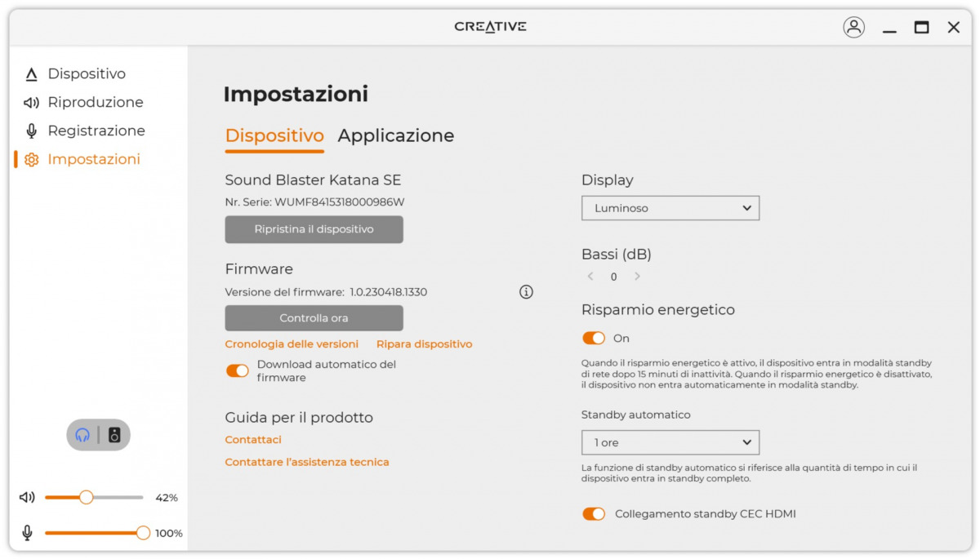Open Riproduzione in the sidebar

[95, 102]
